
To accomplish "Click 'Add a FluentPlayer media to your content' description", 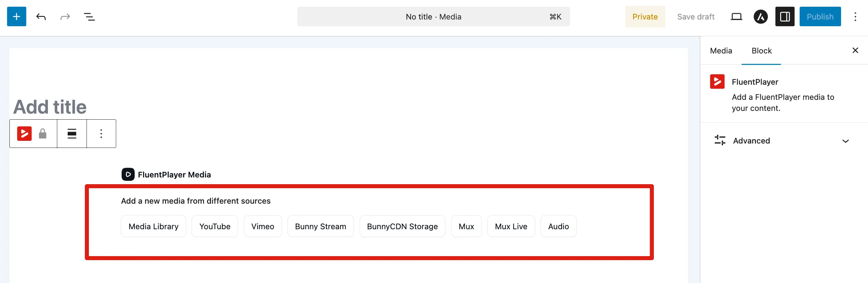I will pos(783,103).
